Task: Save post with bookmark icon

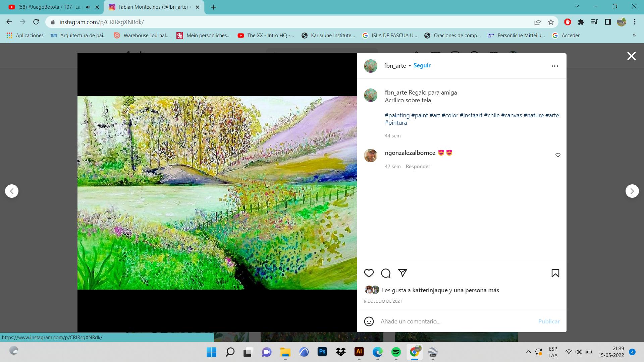Action: coord(555,273)
